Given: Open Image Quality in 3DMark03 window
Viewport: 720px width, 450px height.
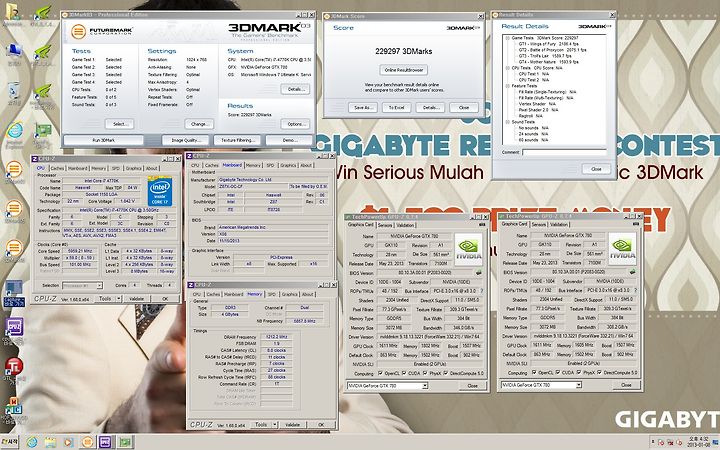Looking at the screenshot, I should coord(186,140).
